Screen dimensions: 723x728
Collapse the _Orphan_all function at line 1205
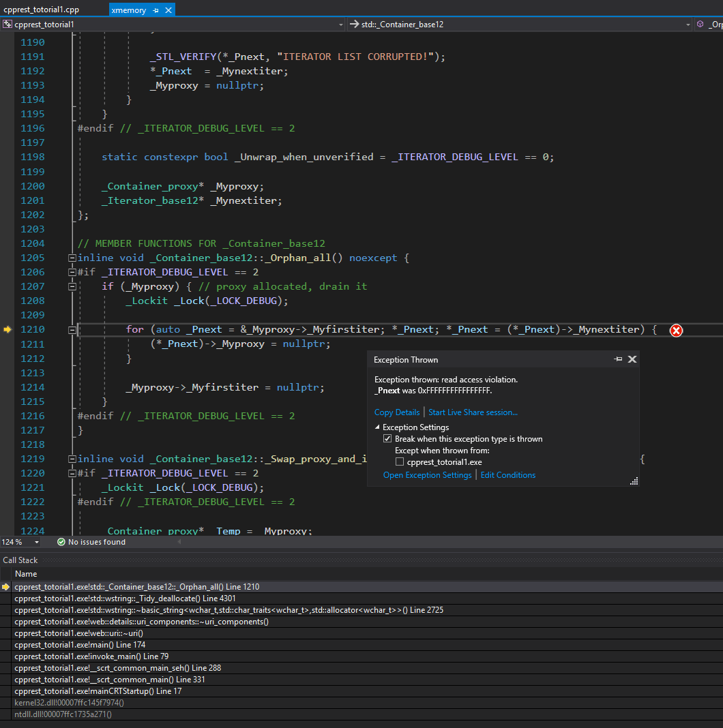72,258
